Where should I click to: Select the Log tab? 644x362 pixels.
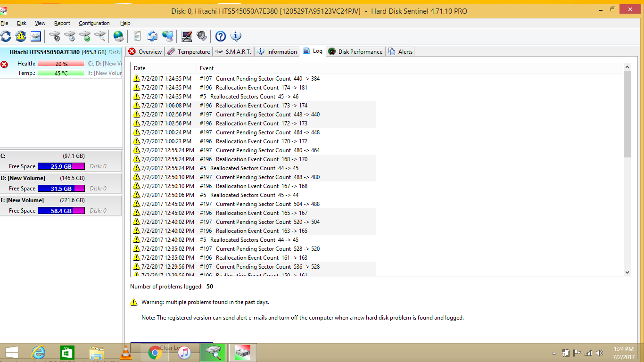[x=313, y=51]
